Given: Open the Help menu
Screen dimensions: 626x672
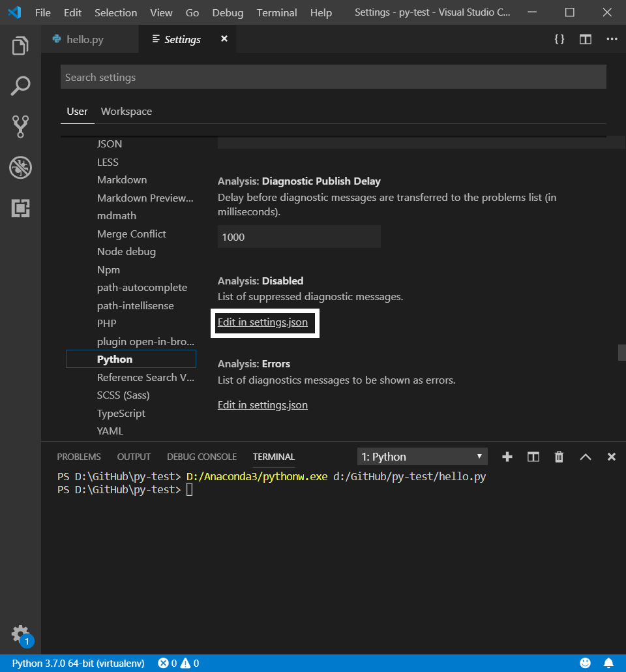Looking at the screenshot, I should (x=321, y=12).
